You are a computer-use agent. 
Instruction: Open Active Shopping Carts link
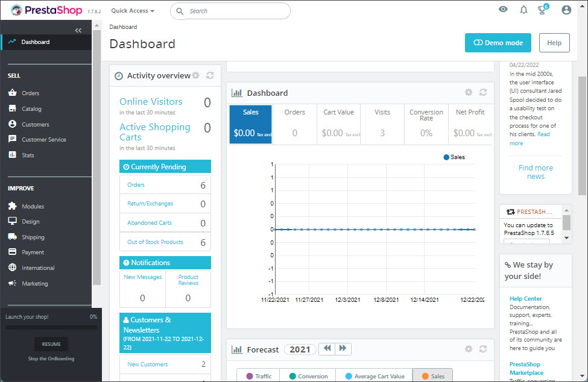click(x=155, y=132)
